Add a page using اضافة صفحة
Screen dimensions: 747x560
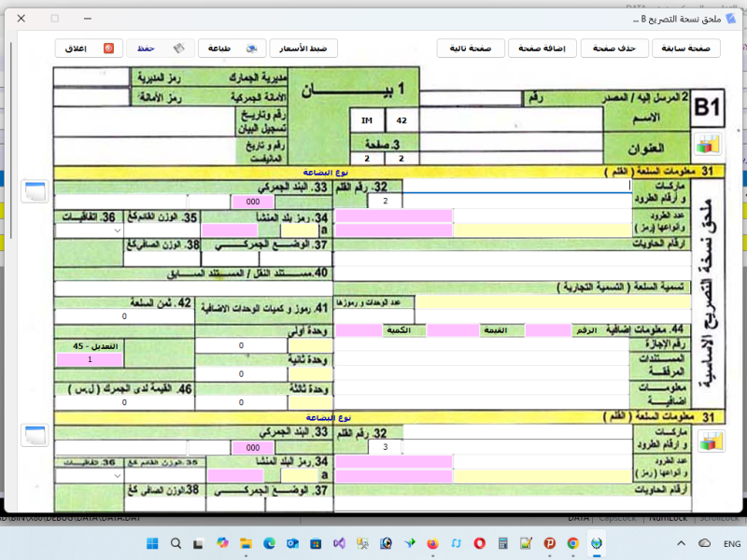coord(543,49)
